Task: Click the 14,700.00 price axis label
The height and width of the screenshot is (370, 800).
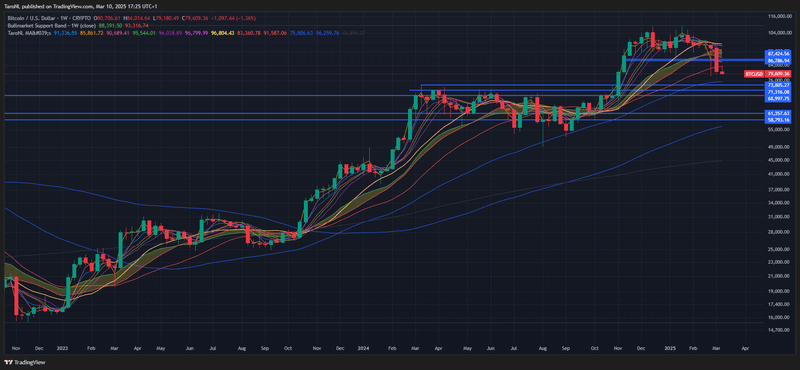Action: point(778,330)
